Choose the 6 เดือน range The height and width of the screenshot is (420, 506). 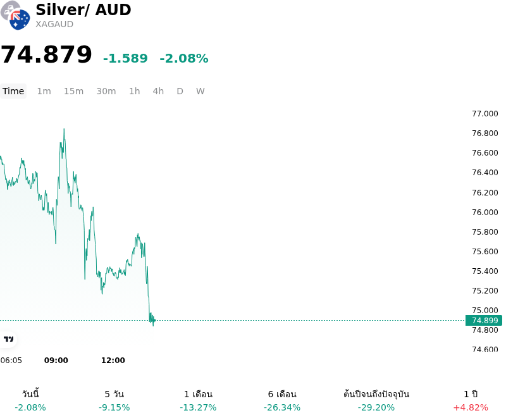(x=282, y=400)
